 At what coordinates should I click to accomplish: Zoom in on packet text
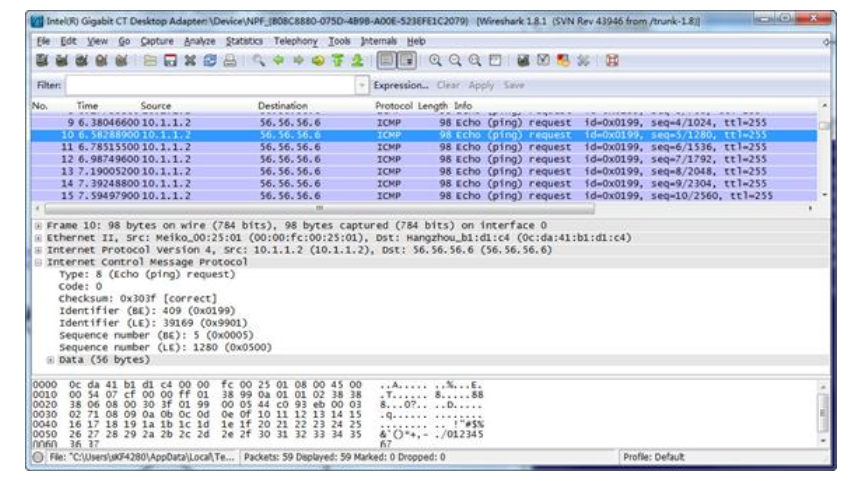click(435, 60)
